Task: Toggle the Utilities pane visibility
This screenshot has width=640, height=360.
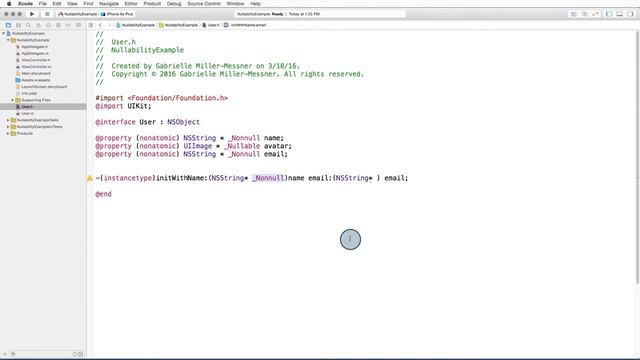Action: coord(630,14)
